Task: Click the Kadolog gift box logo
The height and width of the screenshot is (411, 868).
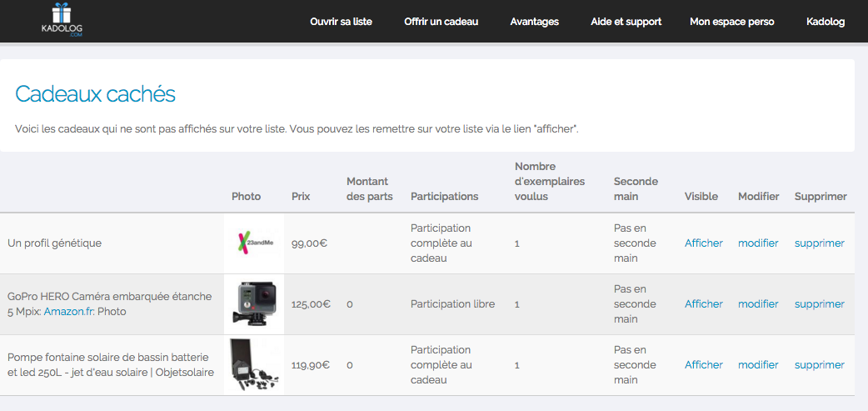Action: 62,21
